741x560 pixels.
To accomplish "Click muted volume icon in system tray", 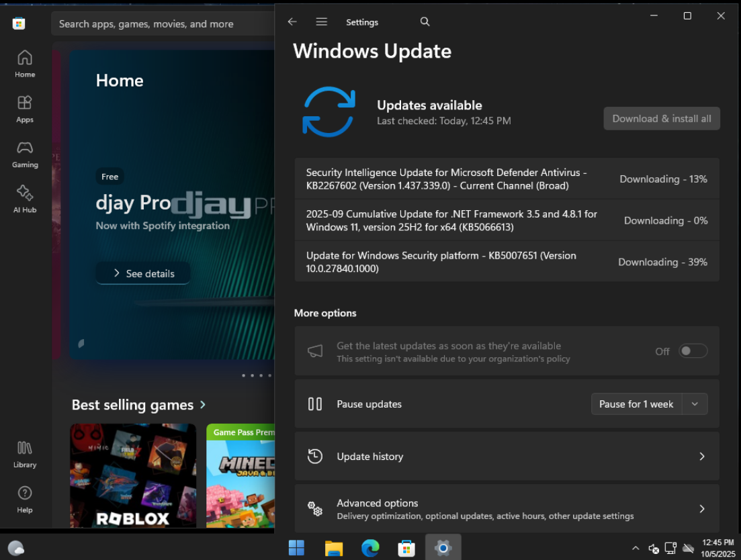I will click(654, 548).
